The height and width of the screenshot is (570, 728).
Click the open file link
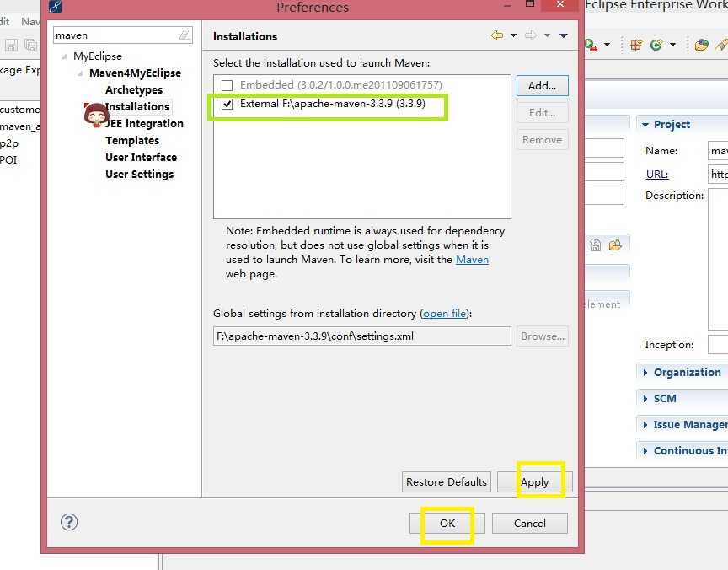coord(444,313)
